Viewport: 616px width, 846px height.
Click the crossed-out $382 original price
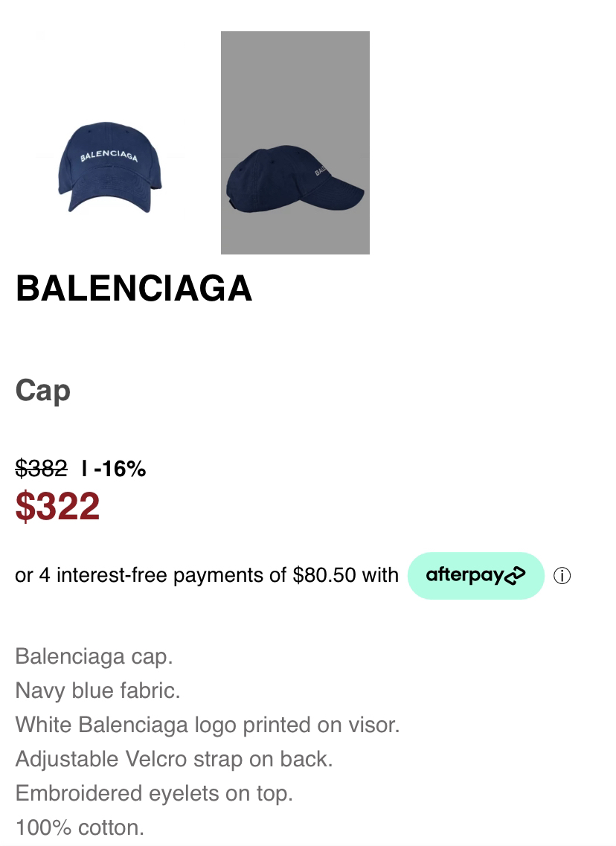tap(42, 468)
